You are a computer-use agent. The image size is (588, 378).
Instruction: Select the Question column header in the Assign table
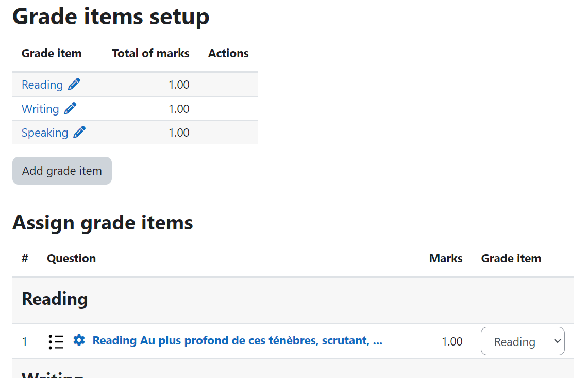coord(71,259)
